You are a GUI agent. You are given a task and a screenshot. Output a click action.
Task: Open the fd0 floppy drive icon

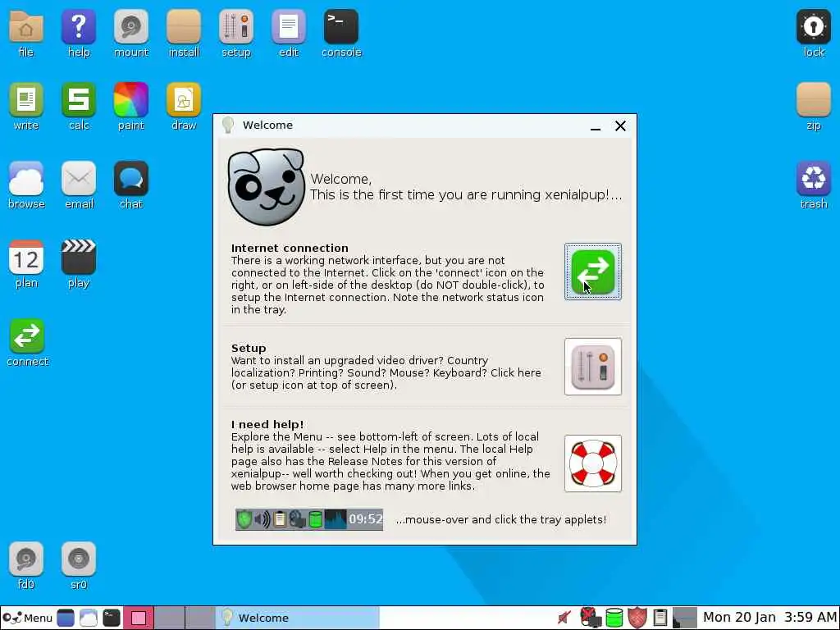click(25, 559)
